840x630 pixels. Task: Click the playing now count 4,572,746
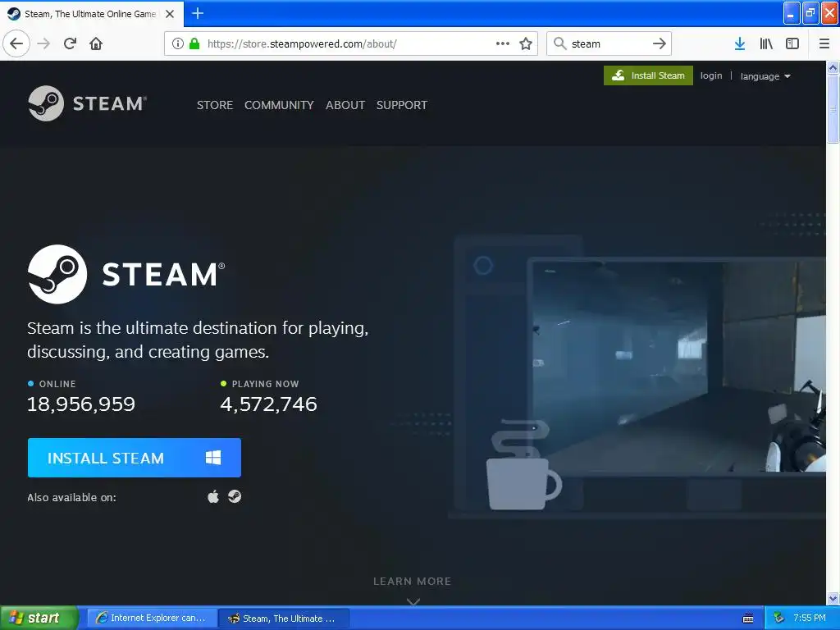[x=268, y=404]
